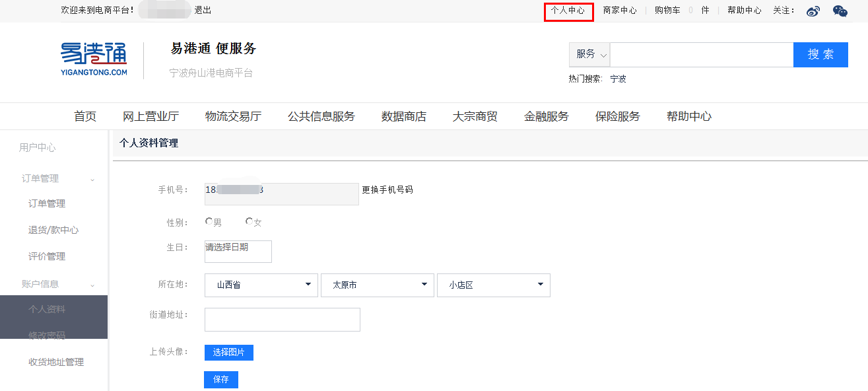Click the Yigangtong logo
The image size is (868, 391).
(94, 59)
